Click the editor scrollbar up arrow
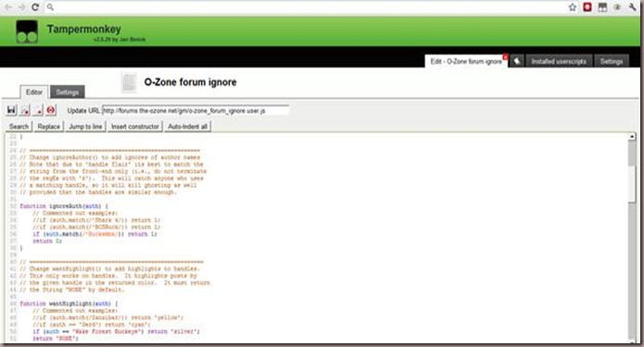The height and width of the screenshot is (347, 644). pos(632,136)
